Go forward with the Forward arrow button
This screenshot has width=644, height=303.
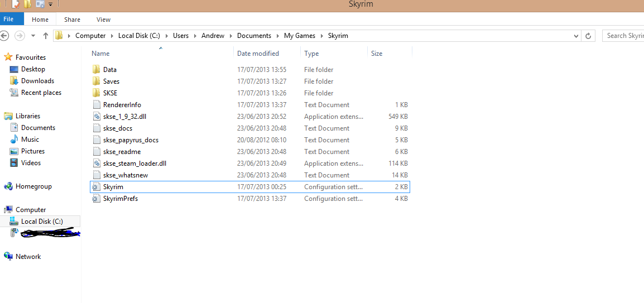tap(20, 36)
